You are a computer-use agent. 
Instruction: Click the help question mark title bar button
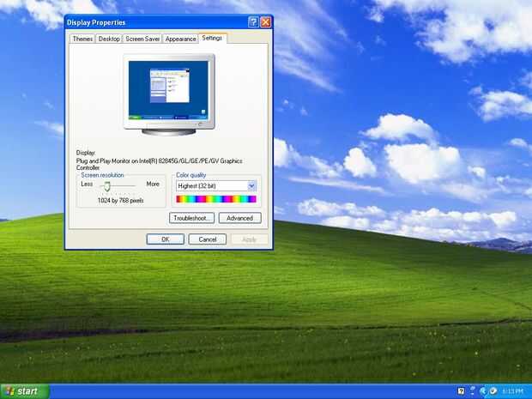[253, 22]
